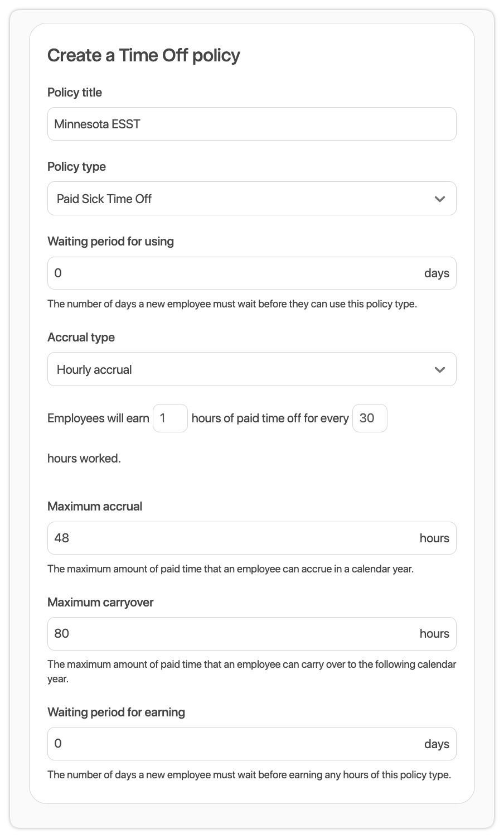
Task: Click the Accrual type dropdown chevron arrow
Action: click(x=439, y=369)
